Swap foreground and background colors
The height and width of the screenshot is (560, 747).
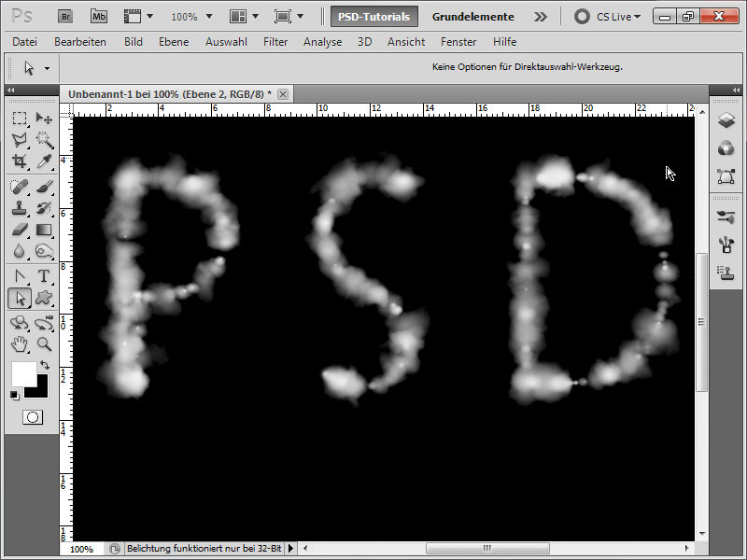[x=45, y=365]
